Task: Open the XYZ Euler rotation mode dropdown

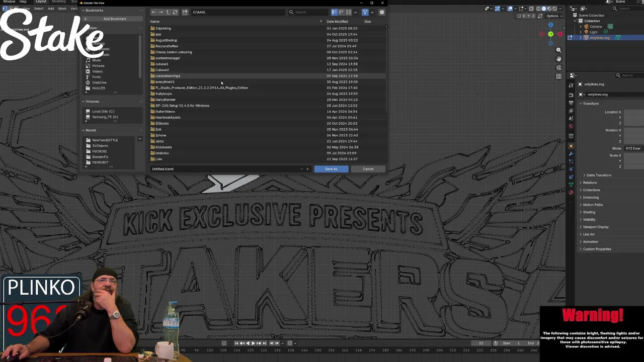Action: [x=634, y=148]
